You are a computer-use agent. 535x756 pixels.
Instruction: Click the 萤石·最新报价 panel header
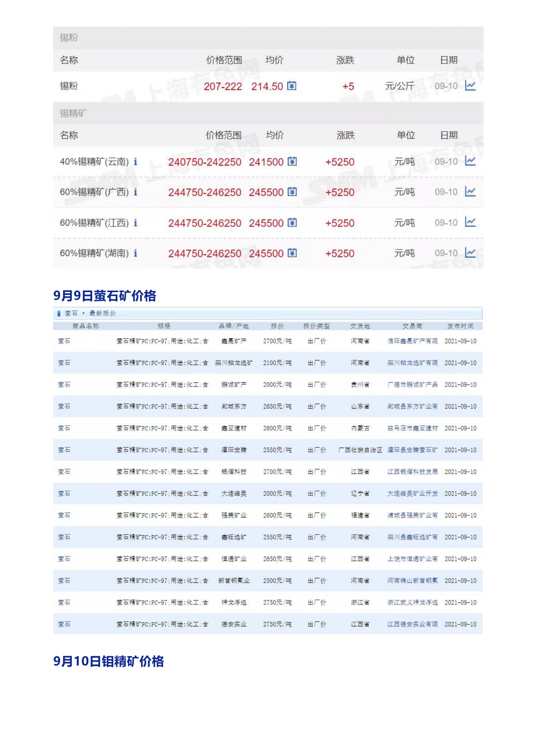click(90, 314)
